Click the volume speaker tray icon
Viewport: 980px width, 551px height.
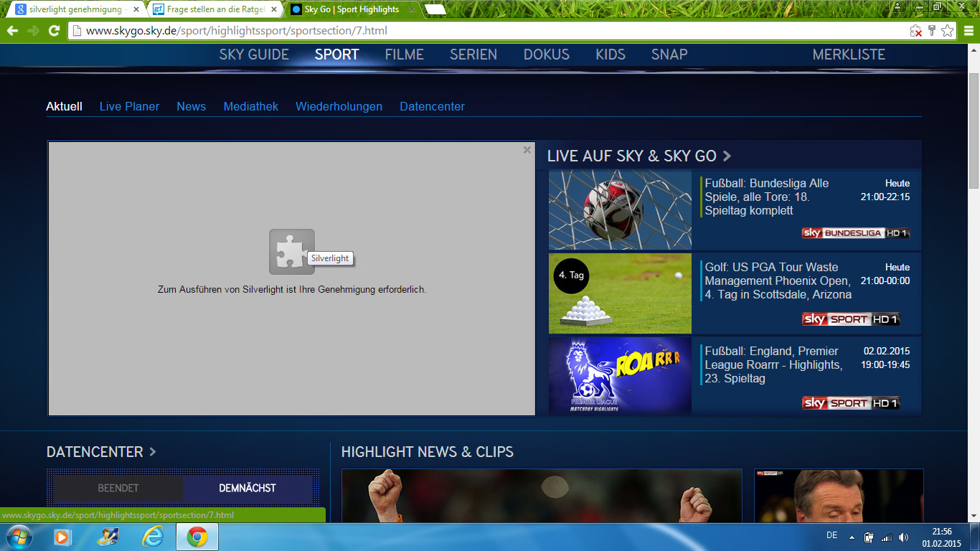903,537
